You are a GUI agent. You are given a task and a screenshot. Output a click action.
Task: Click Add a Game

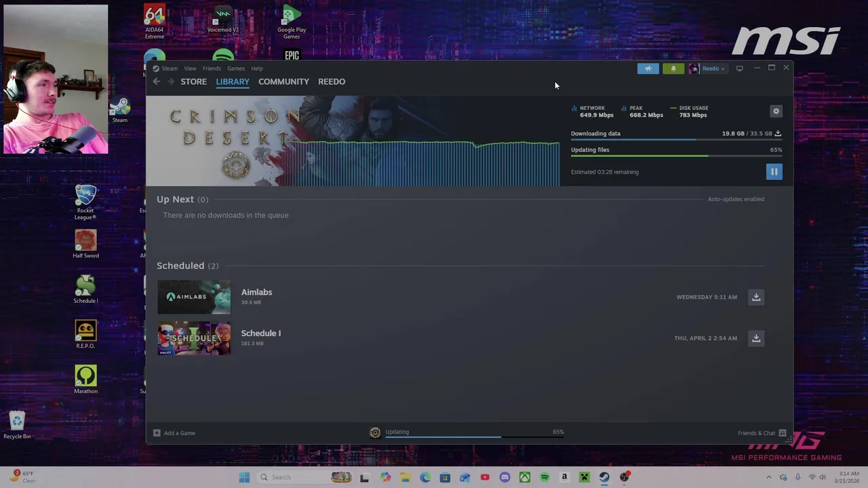[x=174, y=433]
